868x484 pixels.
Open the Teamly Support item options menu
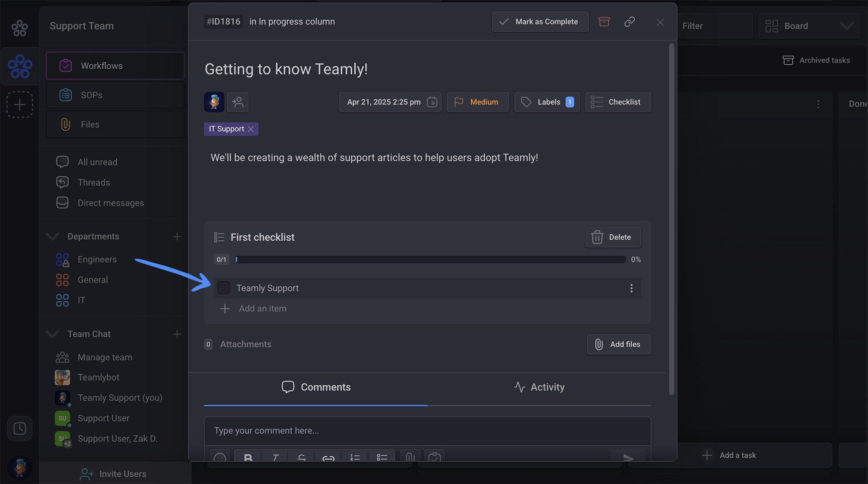tap(631, 288)
